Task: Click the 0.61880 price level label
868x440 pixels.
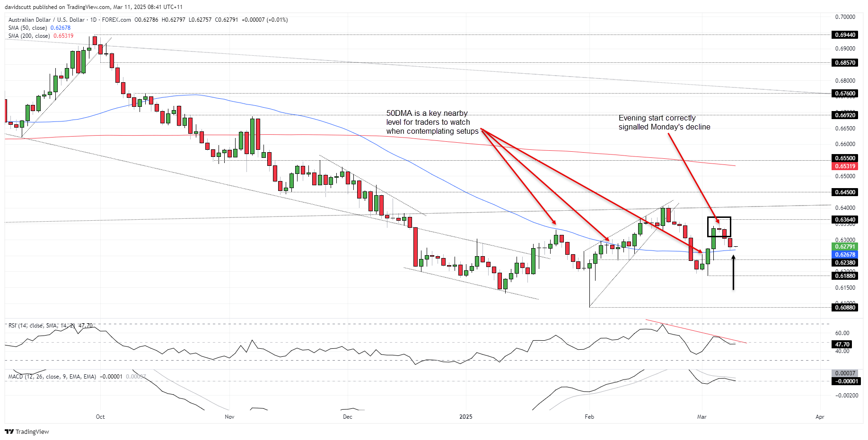Action: point(845,276)
